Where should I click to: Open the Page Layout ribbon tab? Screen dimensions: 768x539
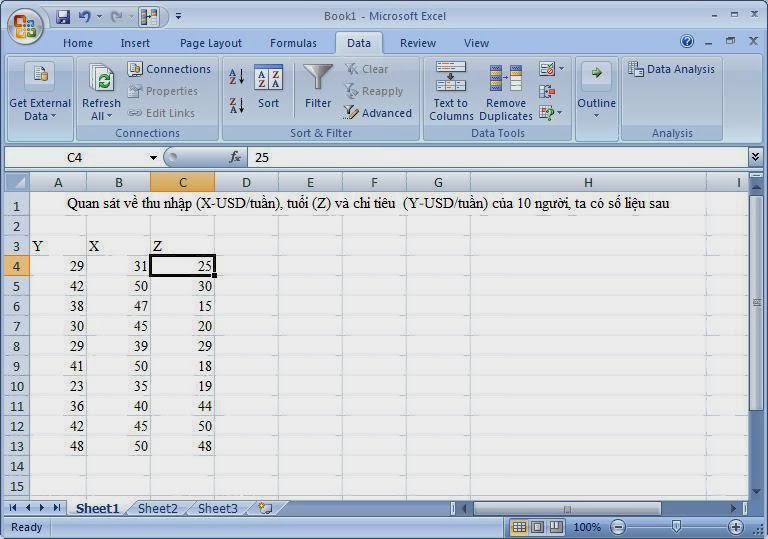point(211,43)
